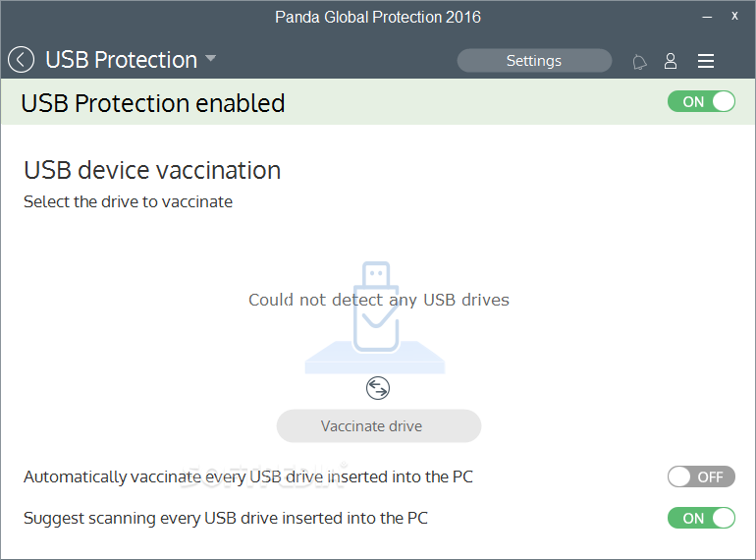This screenshot has height=560, width=756.
Task: Minimize the Panda window
Action: 707,17
